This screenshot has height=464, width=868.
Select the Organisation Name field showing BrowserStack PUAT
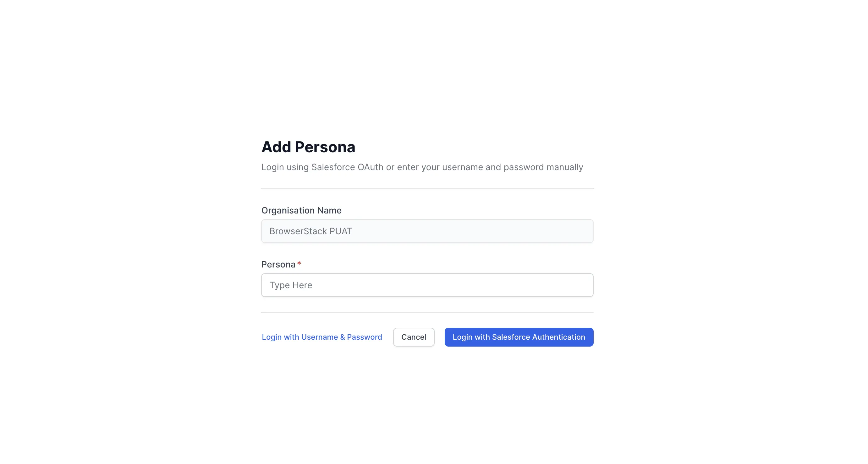[427, 231]
